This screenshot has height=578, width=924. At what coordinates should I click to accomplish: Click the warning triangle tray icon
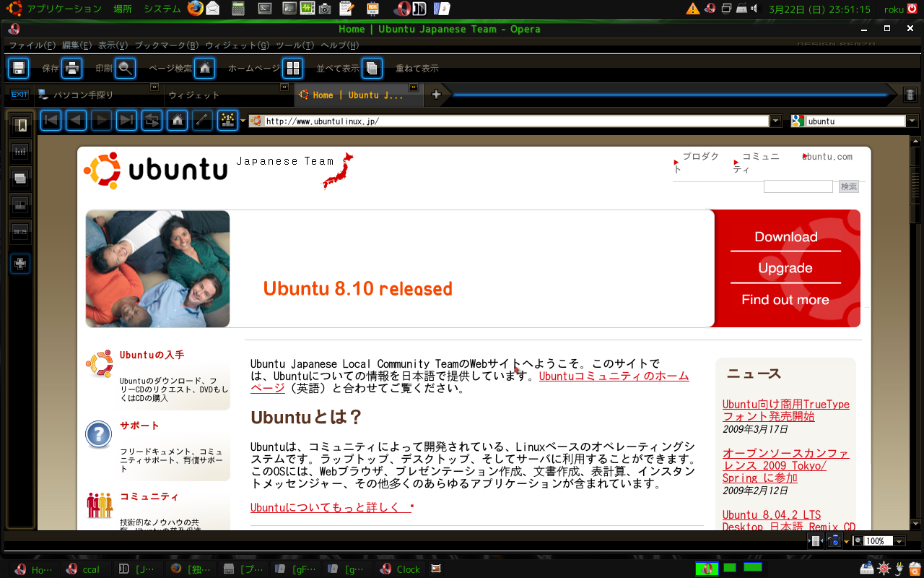click(693, 9)
